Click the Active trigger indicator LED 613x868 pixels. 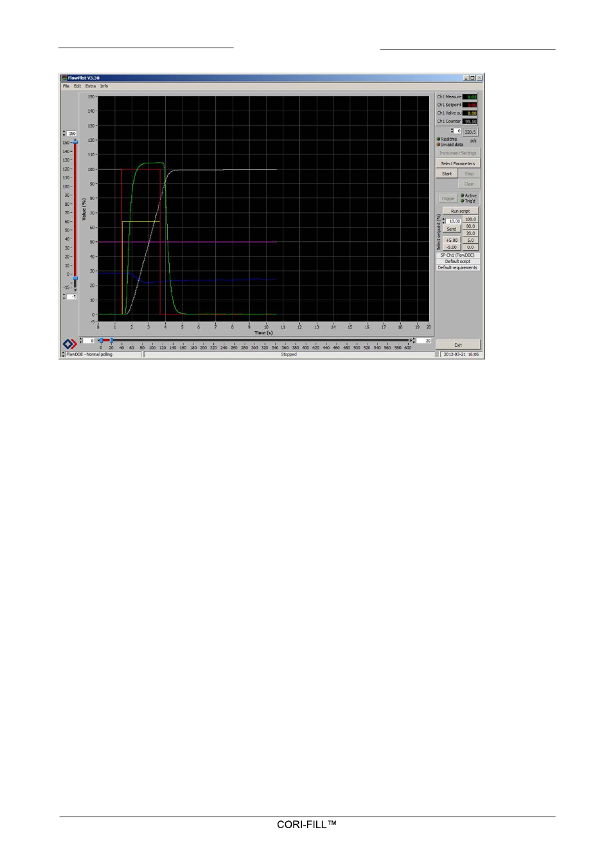point(463,195)
